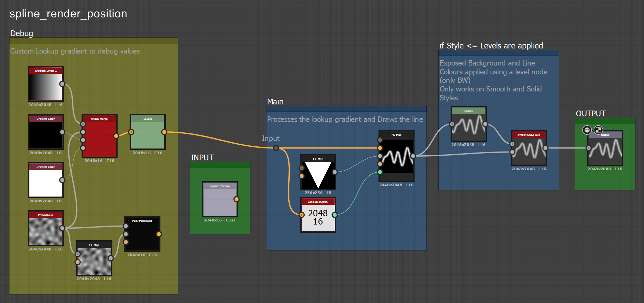This screenshot has width=644, height=303.
Task: Click the Gradient Linear 1 output connector
Action: (x=62, y=84)
